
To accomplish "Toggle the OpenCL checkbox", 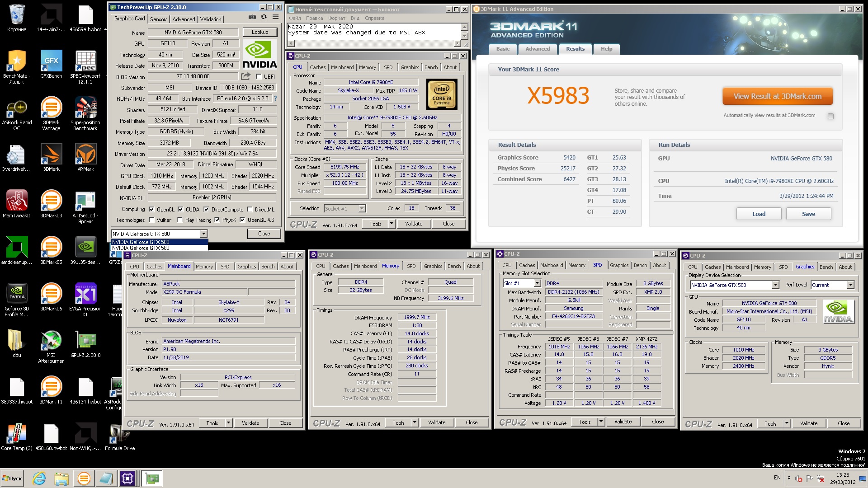I will 151,210.
